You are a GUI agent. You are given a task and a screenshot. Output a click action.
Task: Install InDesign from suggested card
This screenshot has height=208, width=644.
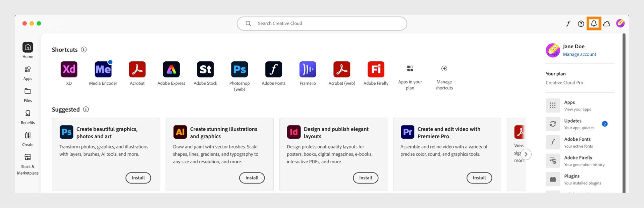(x=366, y=178)
